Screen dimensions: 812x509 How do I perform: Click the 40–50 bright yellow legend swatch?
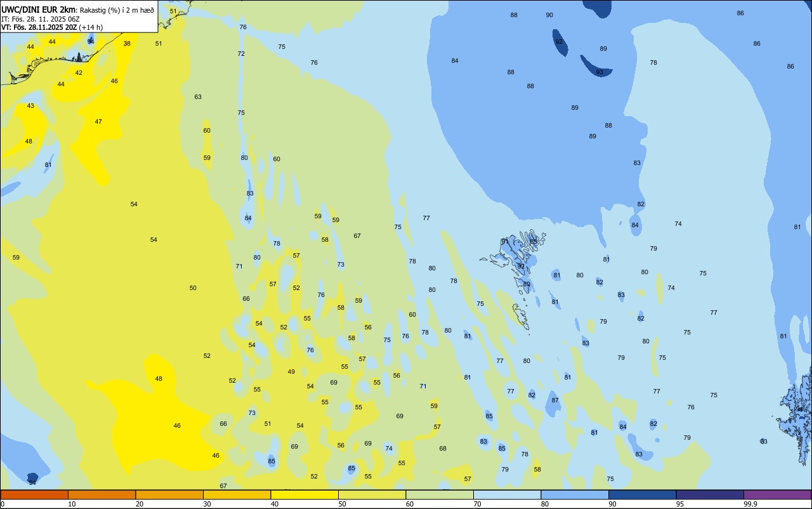pyautogui.click(x=304, y=494)
